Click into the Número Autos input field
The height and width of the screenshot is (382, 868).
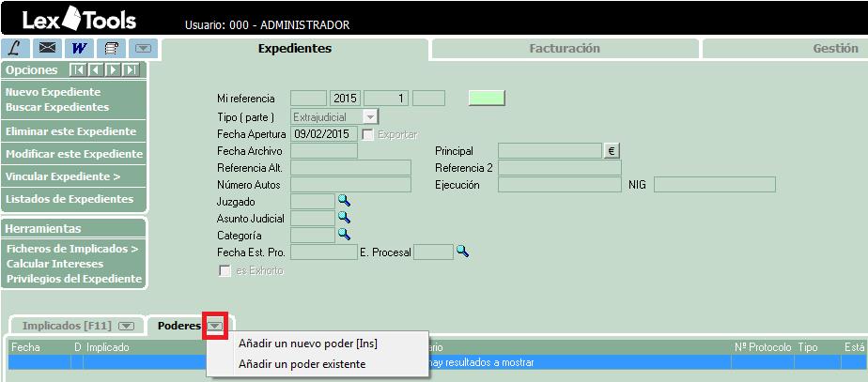(351, 185)
